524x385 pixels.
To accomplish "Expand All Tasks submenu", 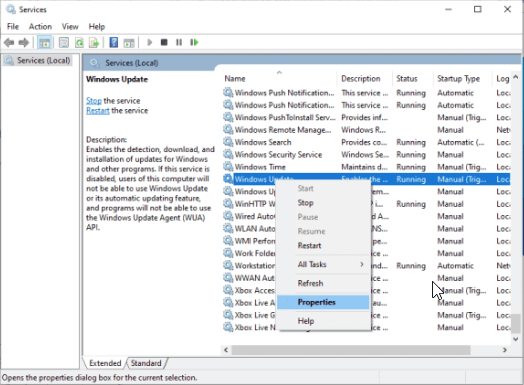I will coord(323,264).
